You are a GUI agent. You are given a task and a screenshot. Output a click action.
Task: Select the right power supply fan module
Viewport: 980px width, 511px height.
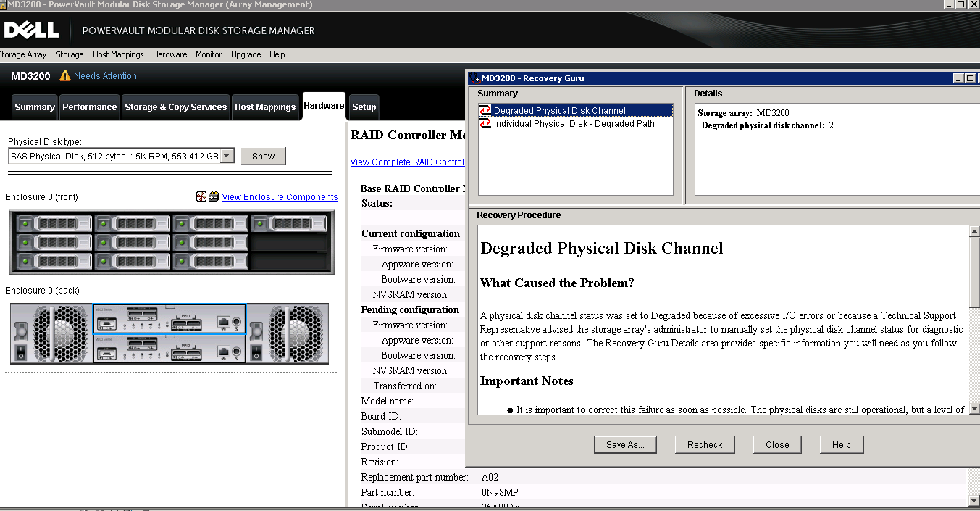tap(288, 333)
